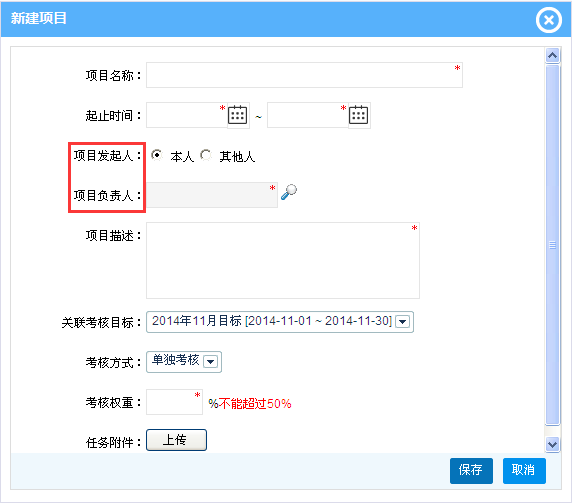Focus 项目负责人 input field

[x=212, y=195]
